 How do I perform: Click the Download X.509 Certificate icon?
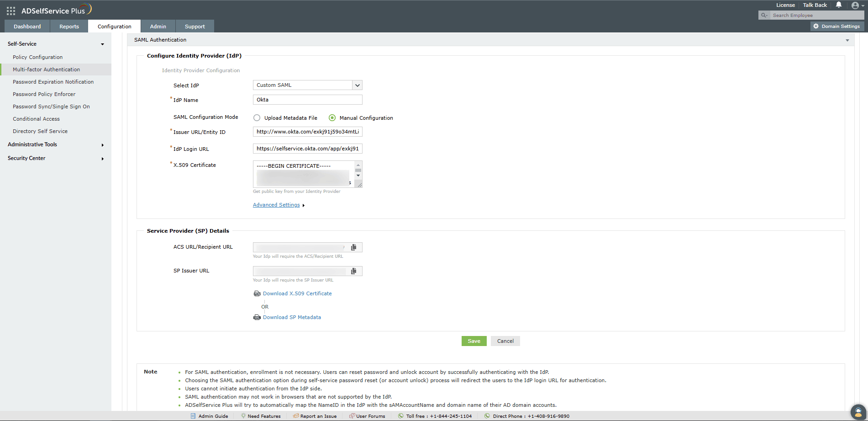[x=257, y=293]
